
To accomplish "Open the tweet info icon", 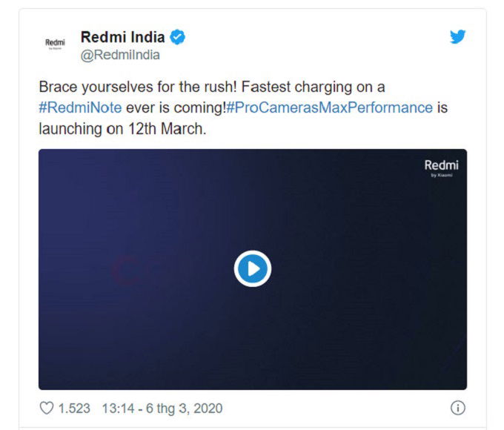I will point(458,408).
